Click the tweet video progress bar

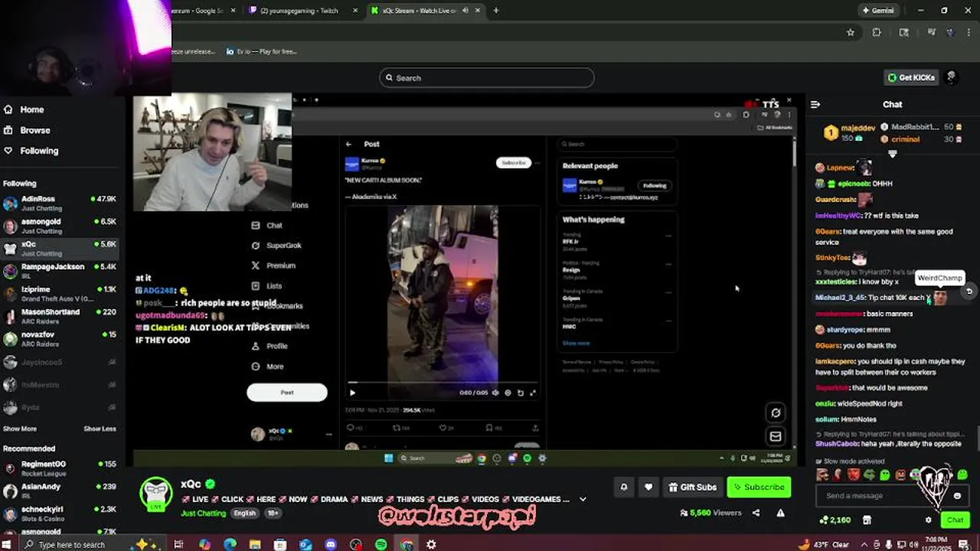pos(442,382)
